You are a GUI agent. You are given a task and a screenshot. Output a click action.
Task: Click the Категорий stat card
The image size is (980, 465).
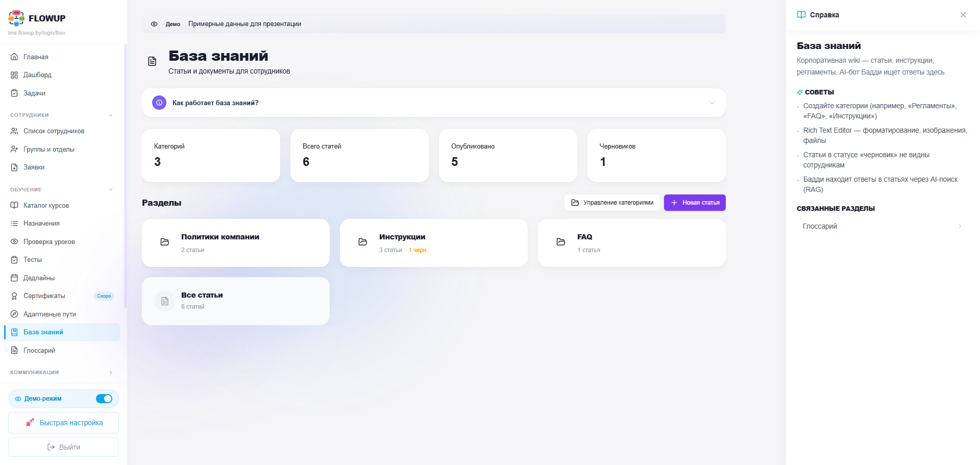(x=211, y=156)
